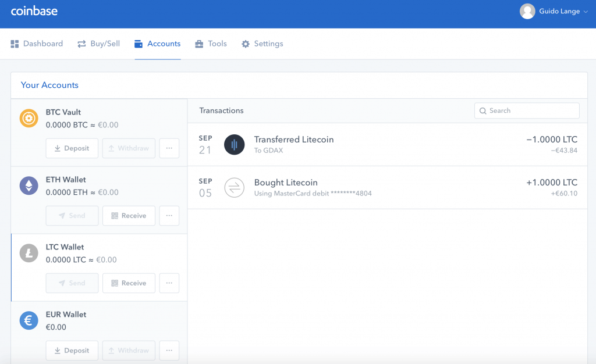Select the BTC Vault account name

tap(63, 112)
